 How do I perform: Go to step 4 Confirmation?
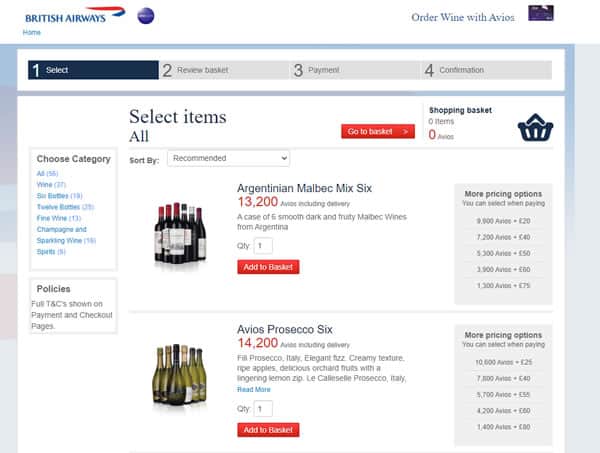pyautogui.click(x=487, y=70)
